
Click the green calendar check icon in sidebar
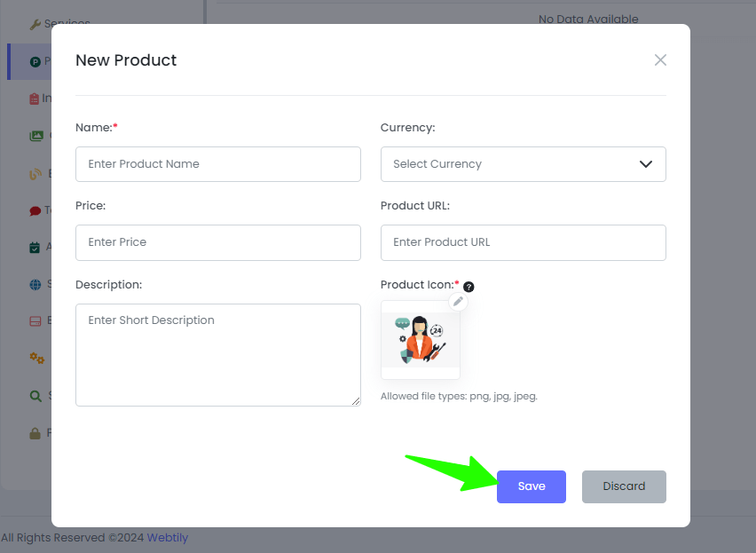35,248
